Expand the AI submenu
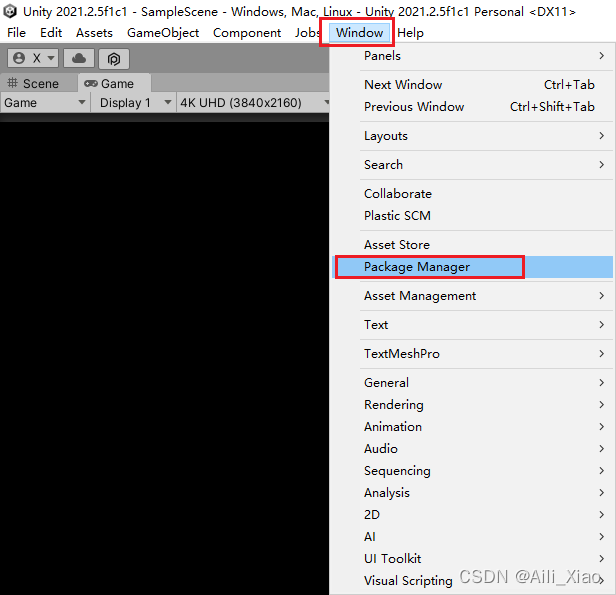The image size is (616, 595). pos(473,537)
